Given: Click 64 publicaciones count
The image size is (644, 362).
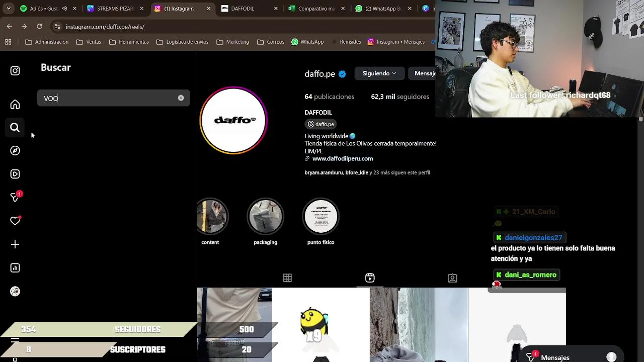Looking at the screenshot, I should [329, 97].
